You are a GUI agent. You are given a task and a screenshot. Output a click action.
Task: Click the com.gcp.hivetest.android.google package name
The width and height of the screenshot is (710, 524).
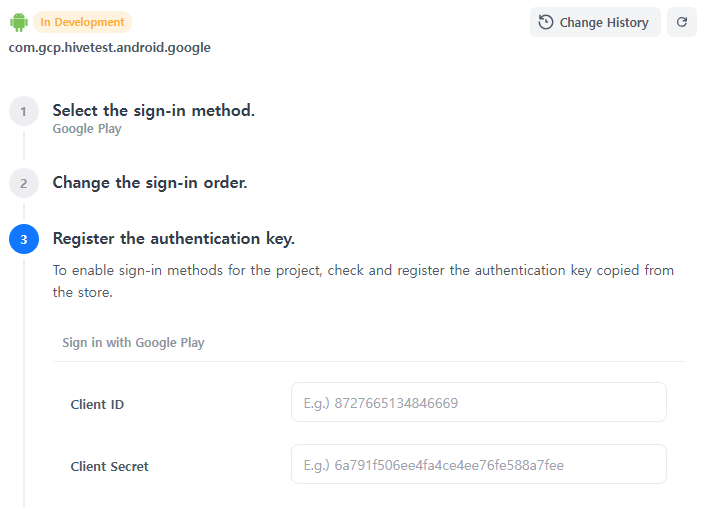[110, 47]
